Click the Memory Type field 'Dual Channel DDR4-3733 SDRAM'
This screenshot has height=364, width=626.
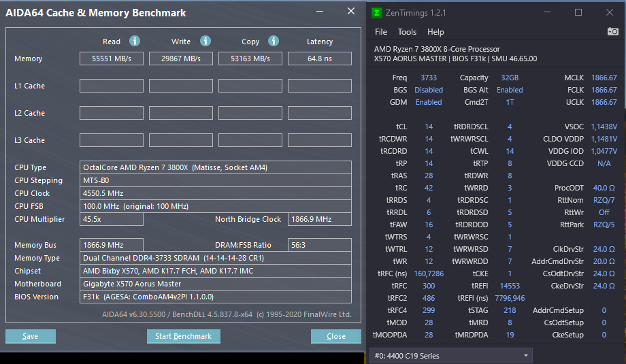216,258
